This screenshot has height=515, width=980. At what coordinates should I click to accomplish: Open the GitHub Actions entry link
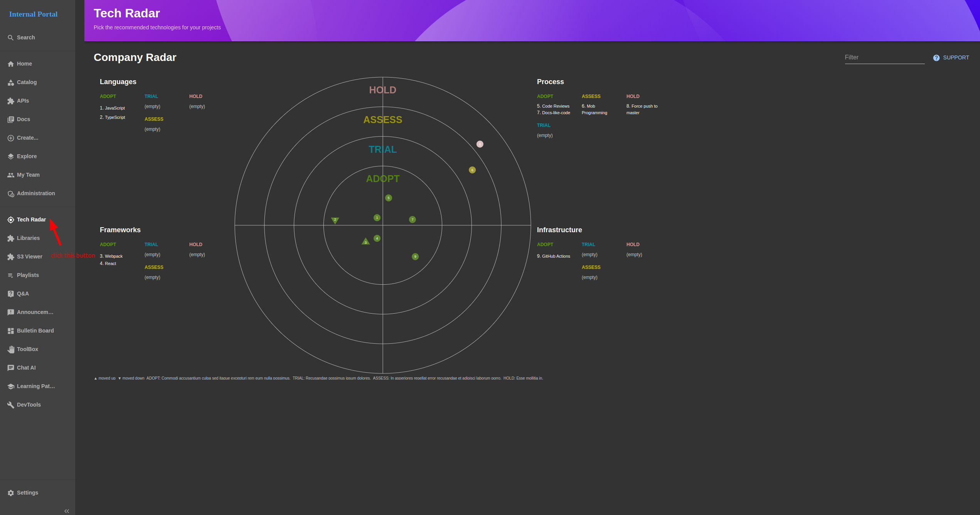point(556,256)
